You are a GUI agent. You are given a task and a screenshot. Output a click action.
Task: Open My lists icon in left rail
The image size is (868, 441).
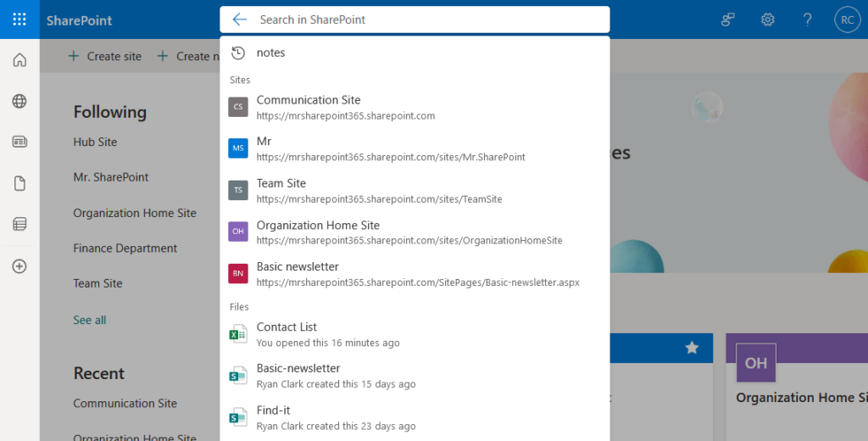point(19,225)
